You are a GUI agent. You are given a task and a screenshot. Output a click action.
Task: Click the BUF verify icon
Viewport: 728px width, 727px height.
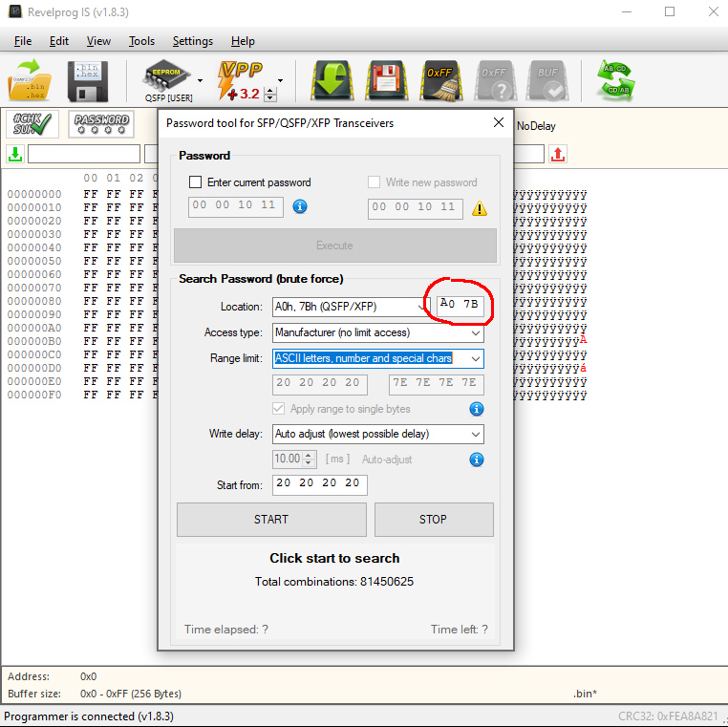click(x=547, y=80)
